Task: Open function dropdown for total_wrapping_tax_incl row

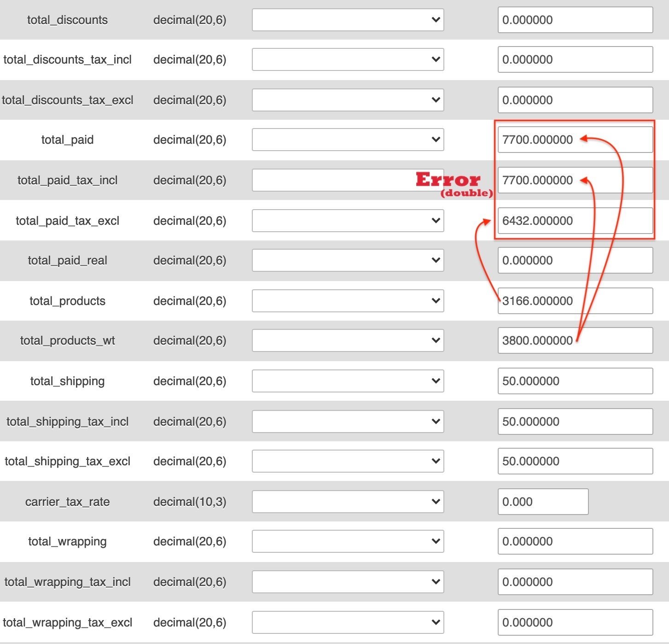Action: (x=348, y=582)
